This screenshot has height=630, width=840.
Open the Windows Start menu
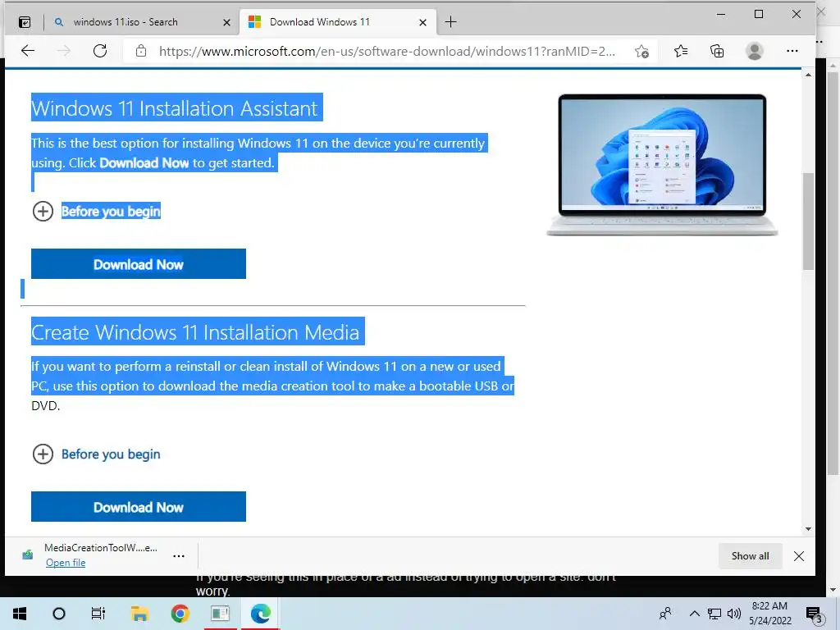(20, 614)
